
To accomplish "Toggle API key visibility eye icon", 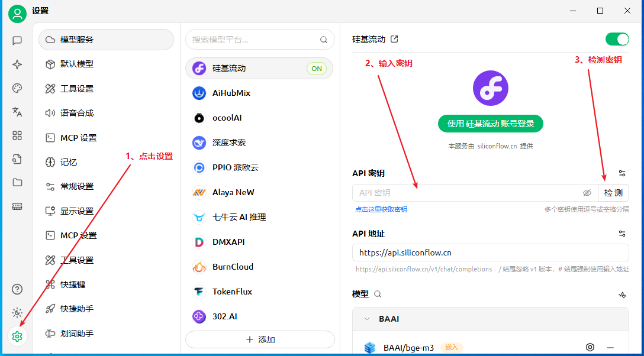I will pos(587,193).
